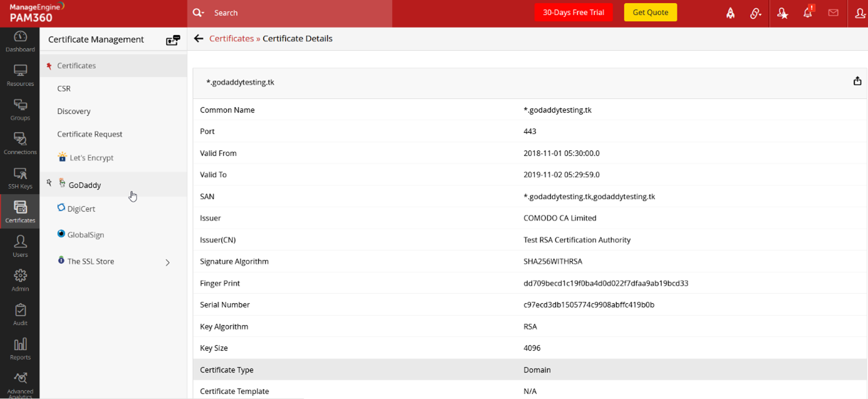
Task: Select Discovery menu item
Action: (74, 111)
